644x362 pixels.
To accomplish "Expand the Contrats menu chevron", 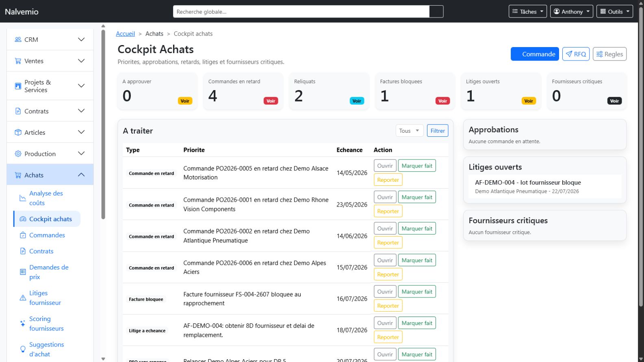I will pyautogui.click(x=81, y=111).
